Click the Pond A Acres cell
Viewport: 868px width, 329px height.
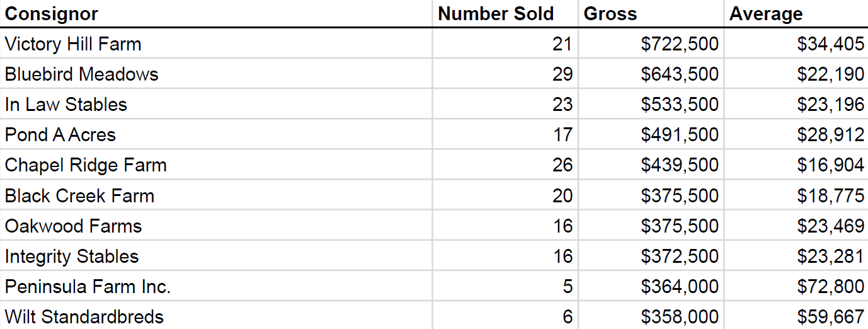coord(216,134)
